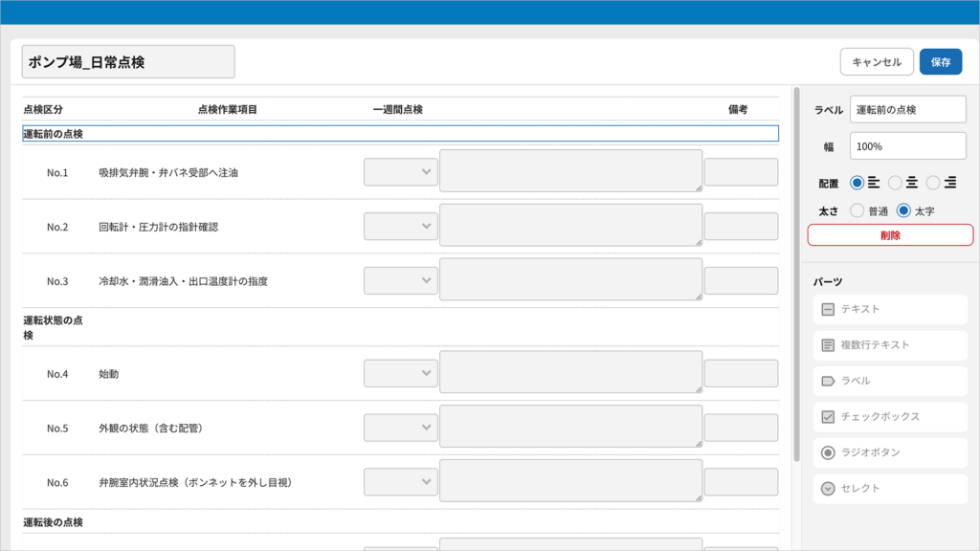The image size is (980, 551).
Task: Click the multi-line text area in No.5 row
Action: (570, 426)
